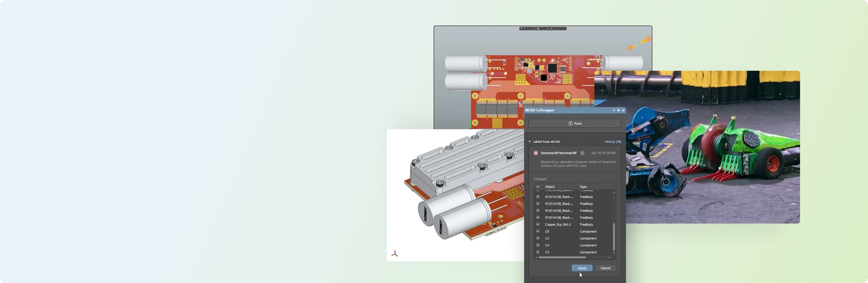
Task: Toggle the C3 component checkbox
Action: point(538,252)
